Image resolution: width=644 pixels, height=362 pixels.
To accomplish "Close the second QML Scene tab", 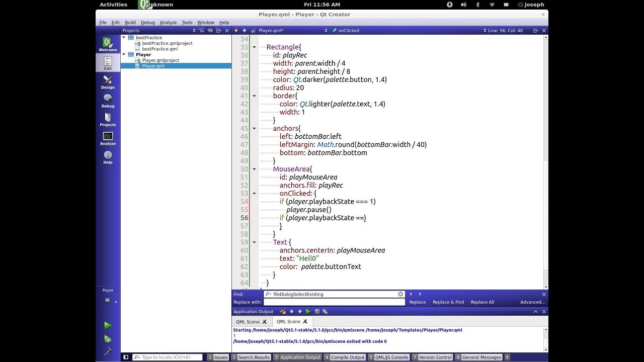I will (x=305, y=322).
